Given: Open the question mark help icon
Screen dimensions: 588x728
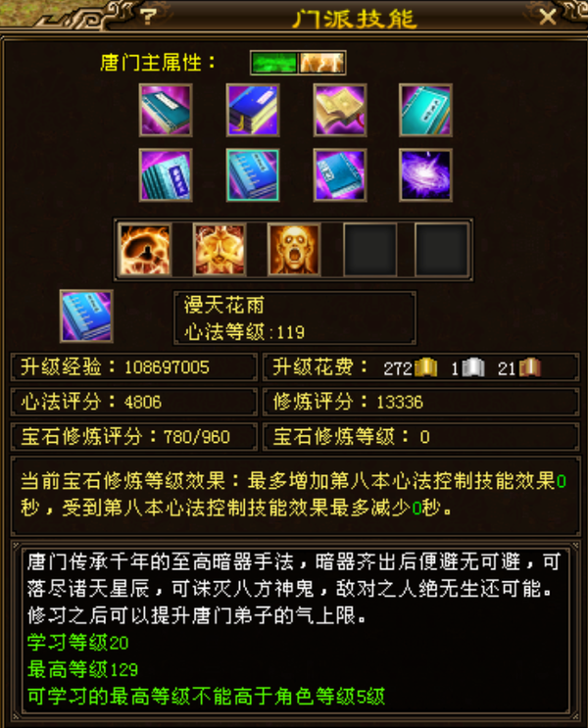Looking at the screenshot, I should coord(148,17).
